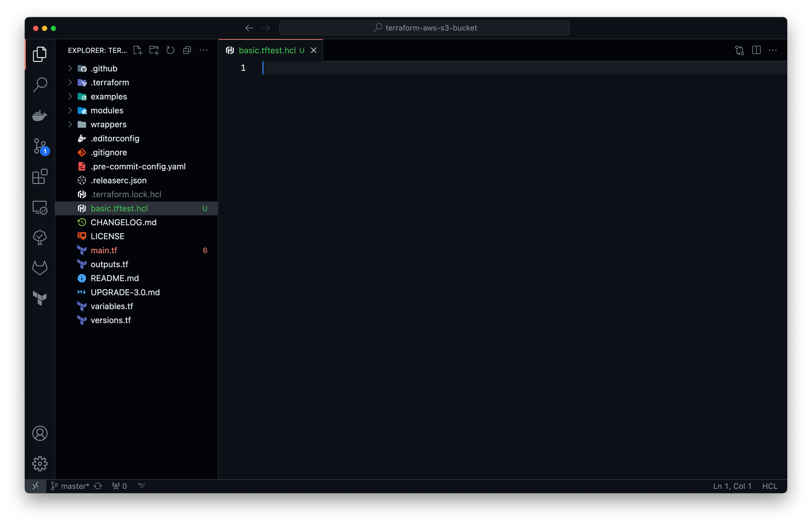Open the Search view in activity bar
812x526 pixels.
click(40, 85)
